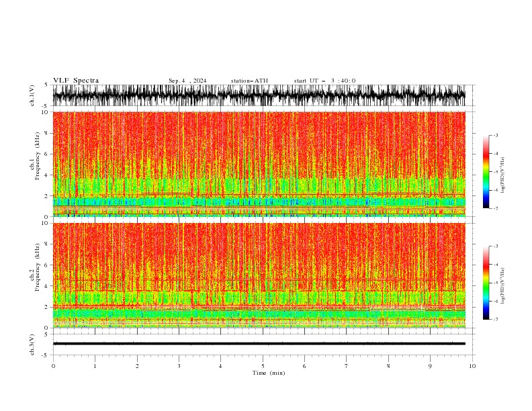Click time axis tick label "3"
The width and height of the screenshot is (532, 411).
[x=179, y=366]
